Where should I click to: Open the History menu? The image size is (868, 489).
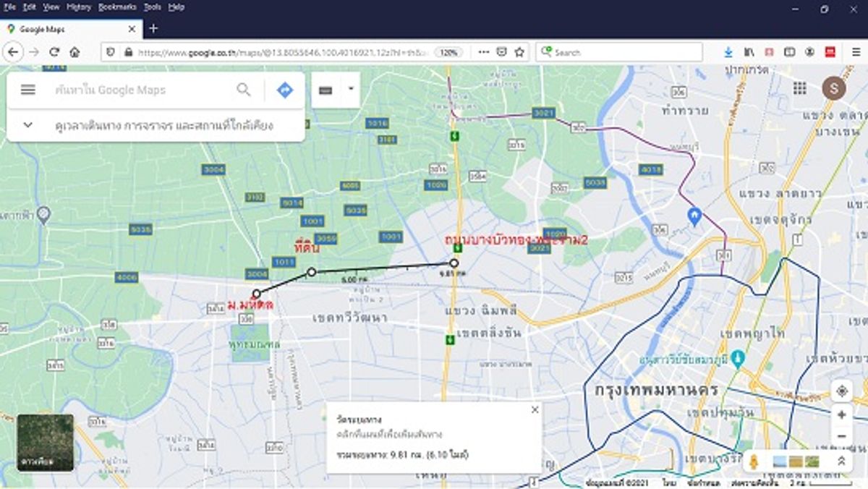(x=79, y=7)
